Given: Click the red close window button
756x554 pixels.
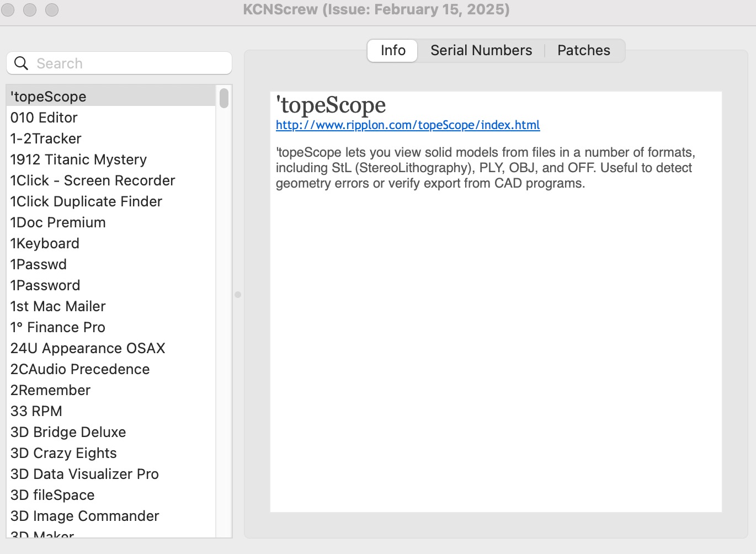Looking at the screenshot, I should point(8,10).
